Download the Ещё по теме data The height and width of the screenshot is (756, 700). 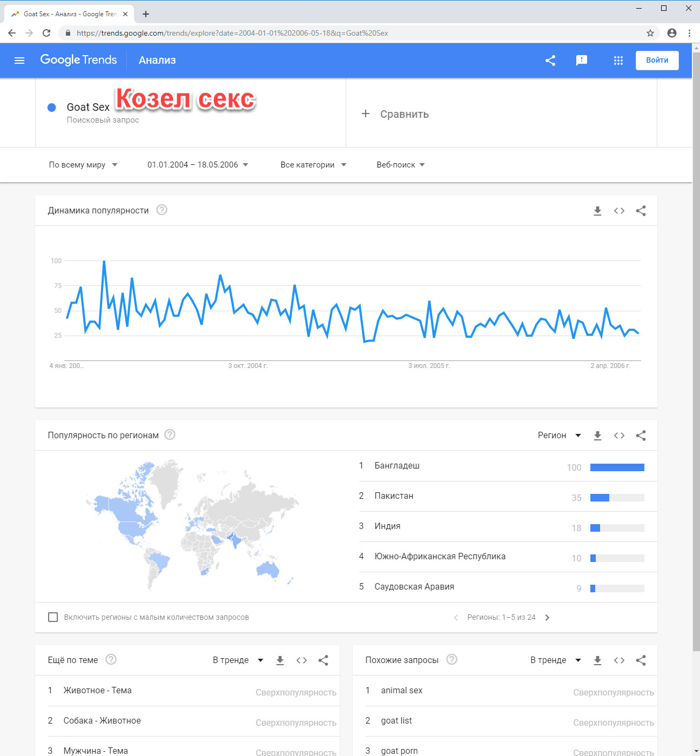pos(280,660)
